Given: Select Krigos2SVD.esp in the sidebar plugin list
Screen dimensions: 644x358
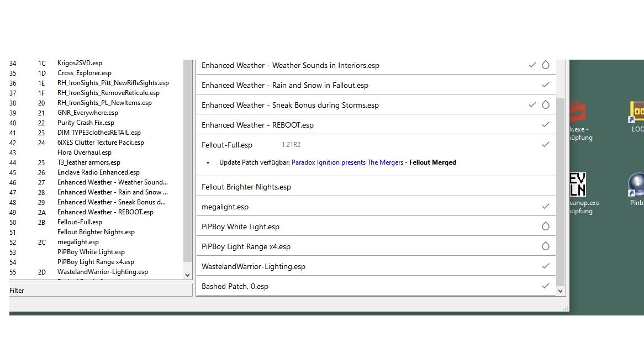Looking at the screenshot, I should [80, 63].
